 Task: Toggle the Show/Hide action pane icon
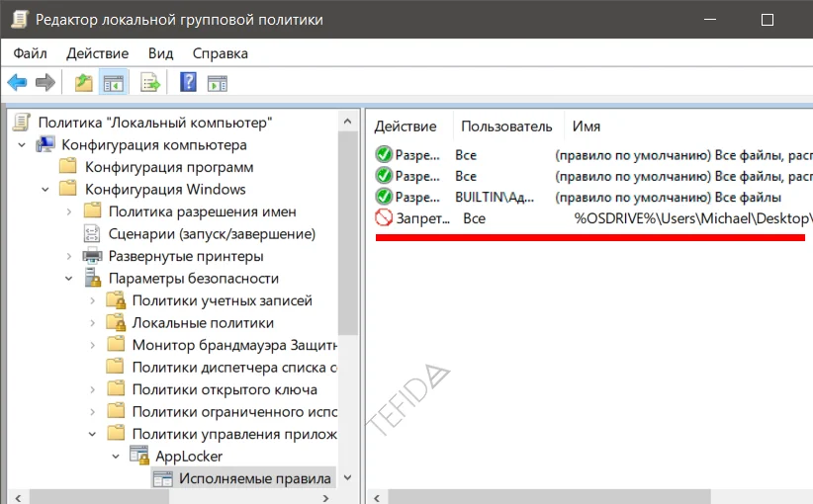point(218,83)
